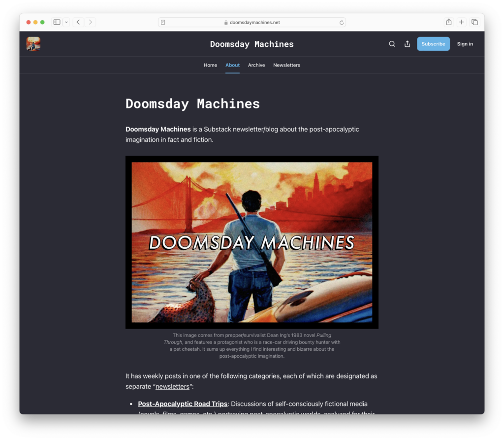Click the doomsdaymachines.net address field
504x440 pixels.
pyautogui.click(x=252, y=22)
